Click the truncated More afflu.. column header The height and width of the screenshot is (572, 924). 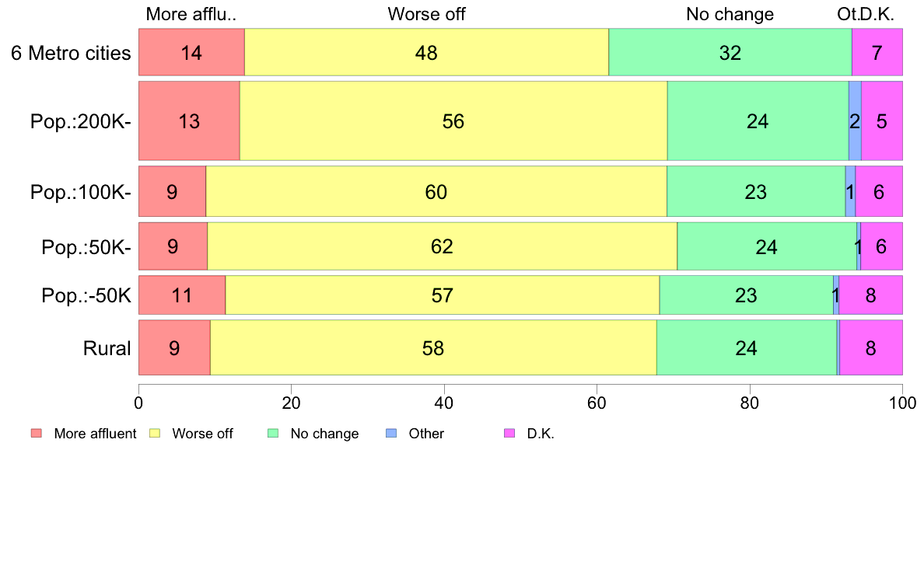191,14
